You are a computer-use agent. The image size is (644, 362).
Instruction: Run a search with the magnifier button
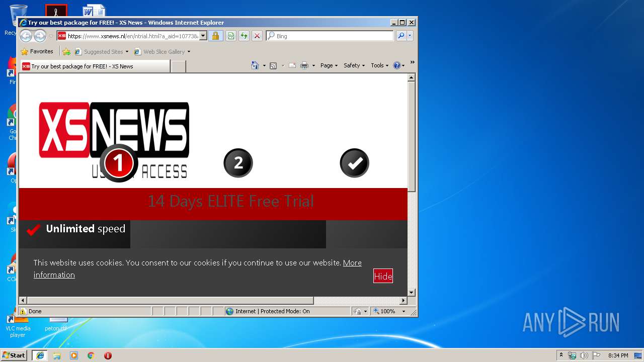tap(401, 36)
